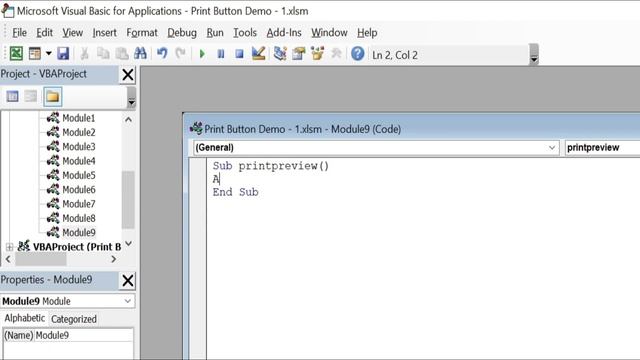Expand the VBAProject (Print B node
Image resolution: width=640 pixels, height=360 pixels.
coord(9,247)
